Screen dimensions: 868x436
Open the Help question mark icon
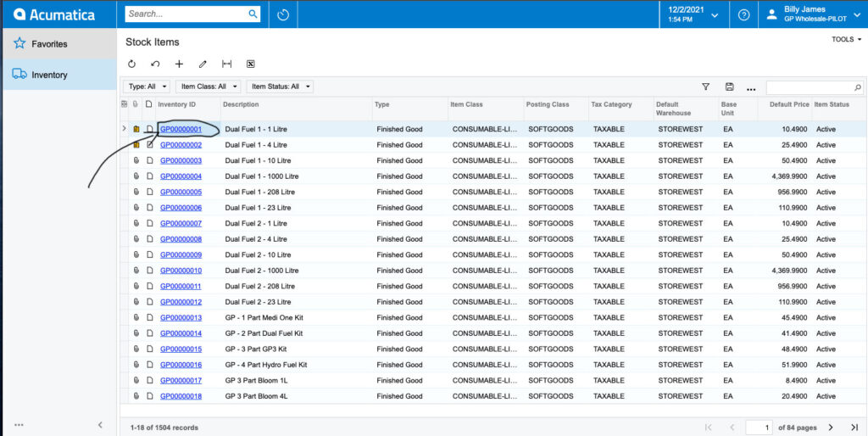[x=744, y=15]
